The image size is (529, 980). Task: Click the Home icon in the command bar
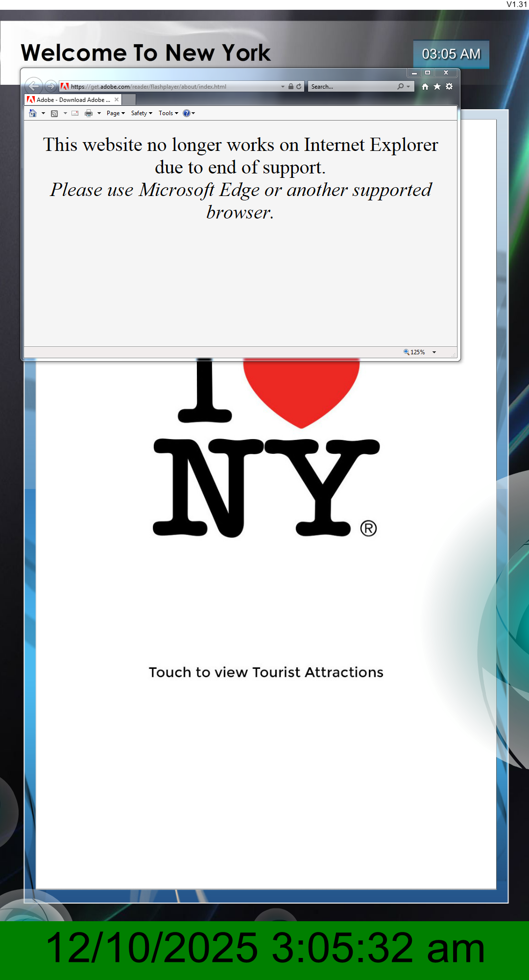pos(33,113)
